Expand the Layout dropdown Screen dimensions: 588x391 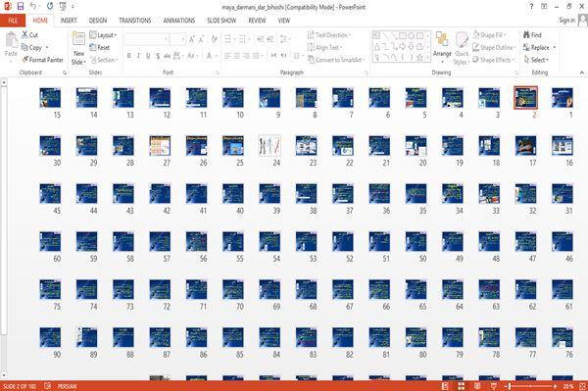(103, 35)
